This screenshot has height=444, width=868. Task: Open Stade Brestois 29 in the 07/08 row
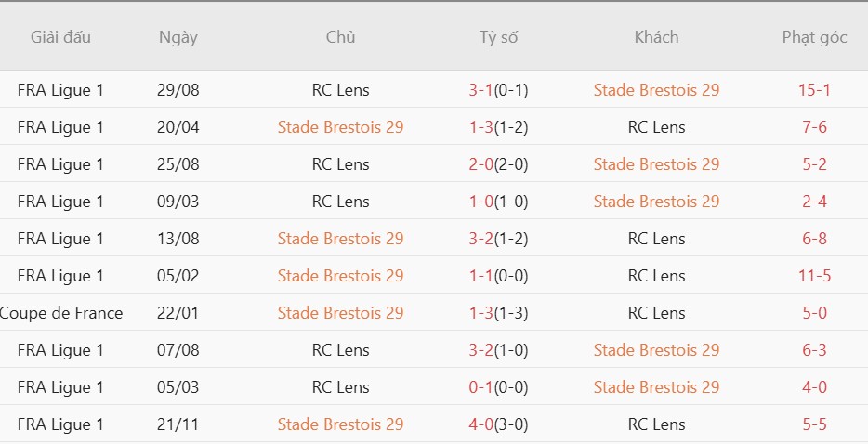[x=656, y=350]
